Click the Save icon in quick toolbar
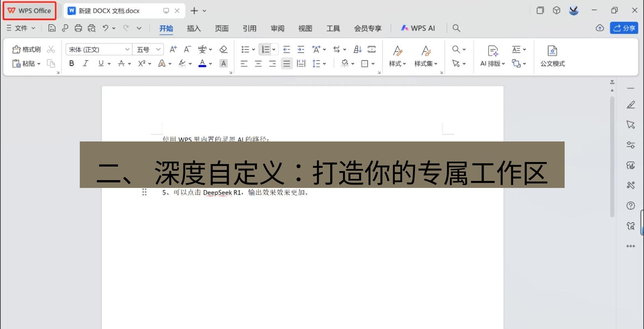This screenshot has height=329, width=644. pyautogui.click(x=52, y=28)
